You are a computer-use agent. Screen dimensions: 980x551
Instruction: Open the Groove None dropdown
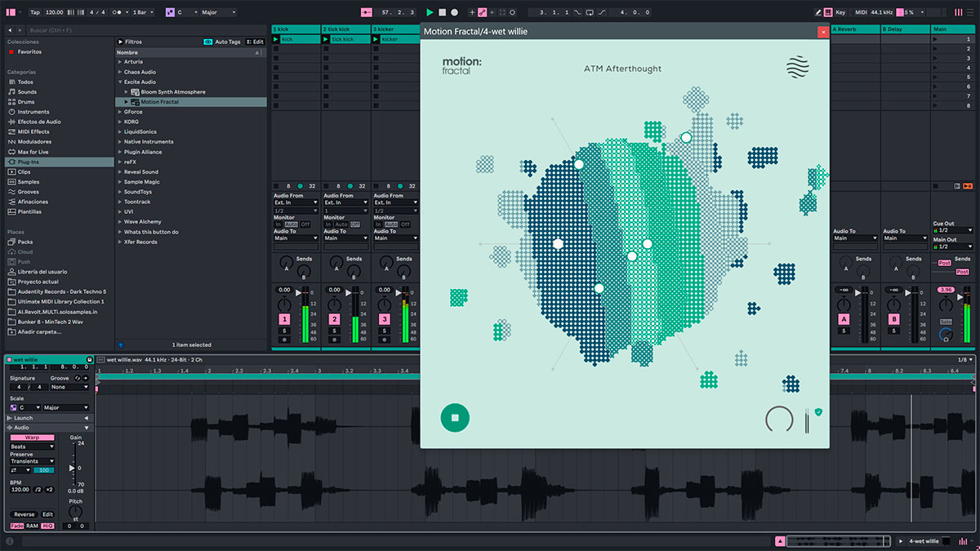69,388
